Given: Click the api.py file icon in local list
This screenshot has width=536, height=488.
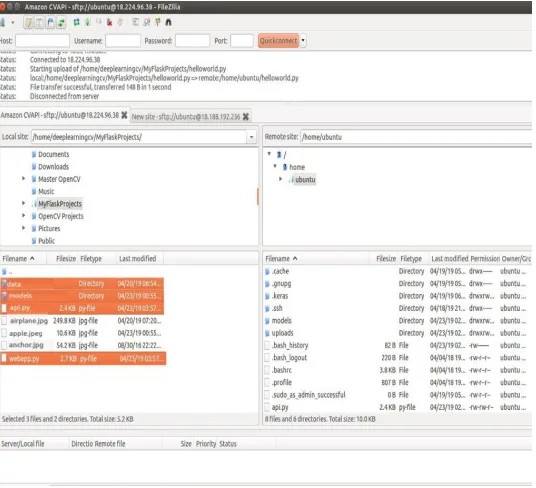Looking at the screenshot, I should [4, 309].
